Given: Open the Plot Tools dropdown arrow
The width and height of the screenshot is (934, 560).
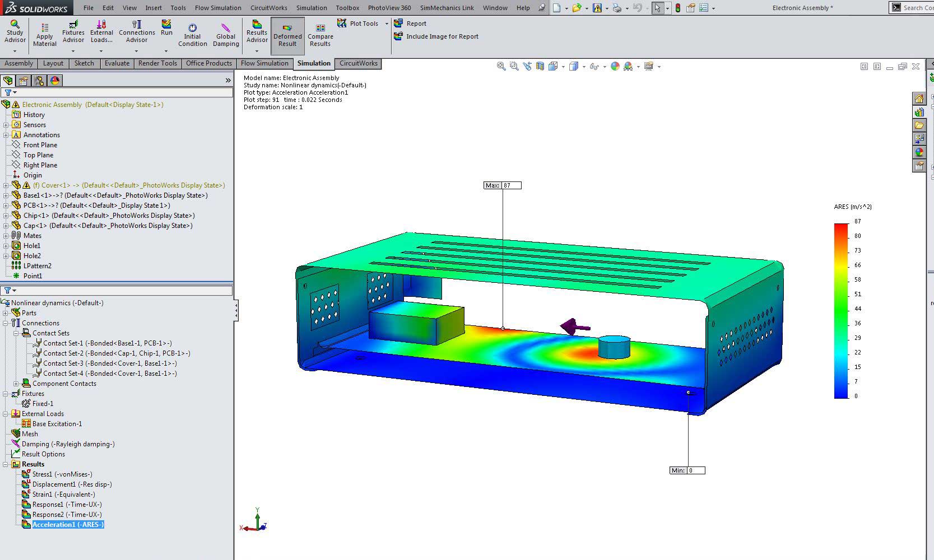Looking at the screenshot, I should point(386,23).
